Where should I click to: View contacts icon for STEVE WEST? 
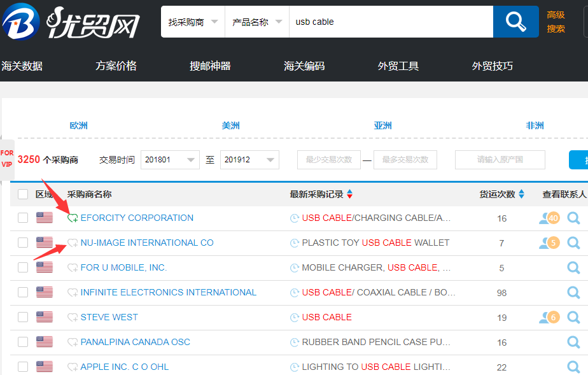549,317
